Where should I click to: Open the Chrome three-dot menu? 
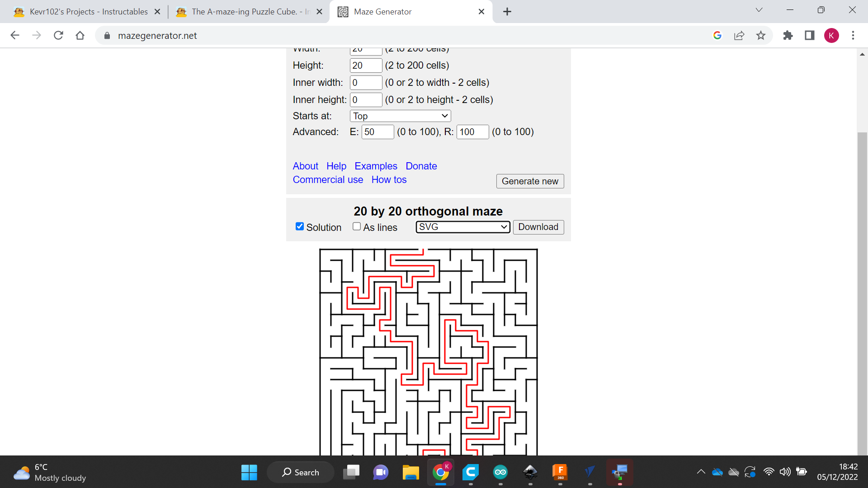click(x=853, y=35)
